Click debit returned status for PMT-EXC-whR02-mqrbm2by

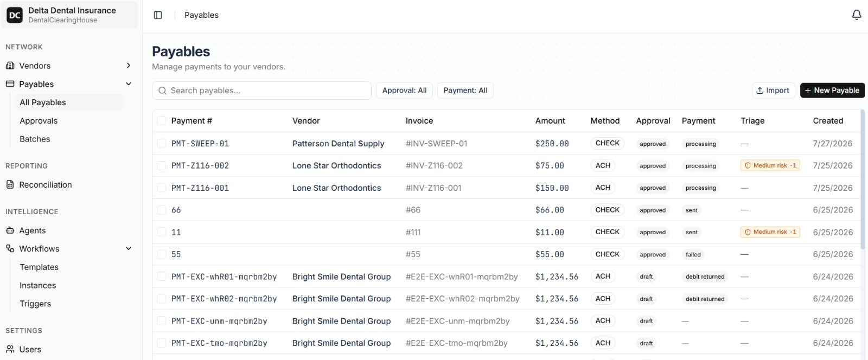pos(705,299)
